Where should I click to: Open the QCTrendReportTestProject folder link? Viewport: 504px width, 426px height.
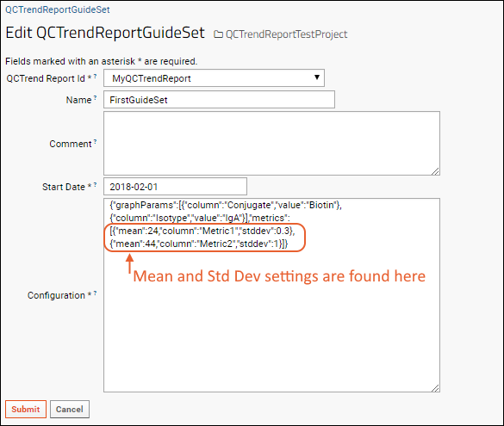tap(286, 34)
